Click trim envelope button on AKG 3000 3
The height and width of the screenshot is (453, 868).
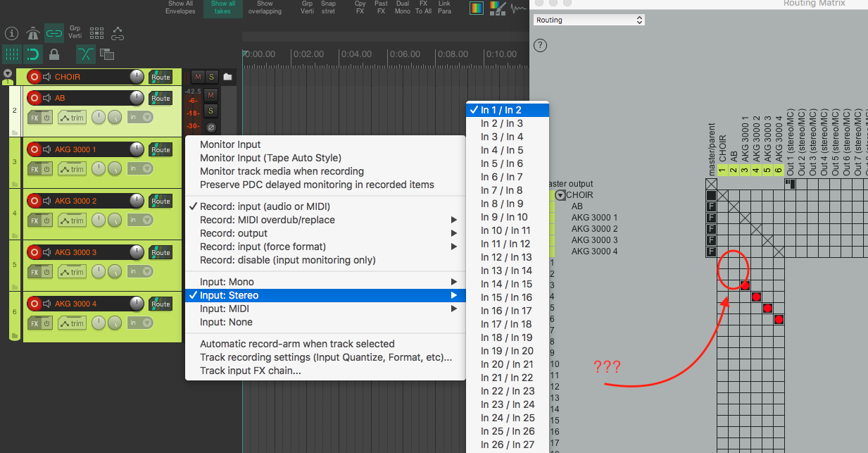tap(73, 272)
